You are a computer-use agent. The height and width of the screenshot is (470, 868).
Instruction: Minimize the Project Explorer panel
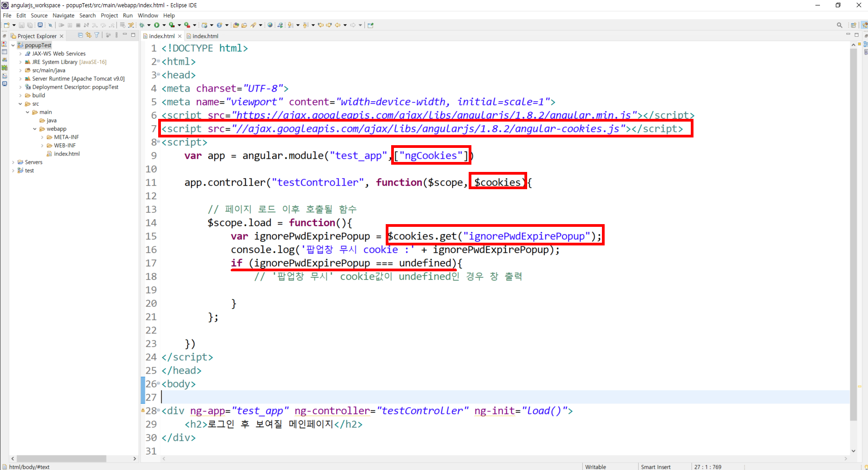(x=125, y=34)
